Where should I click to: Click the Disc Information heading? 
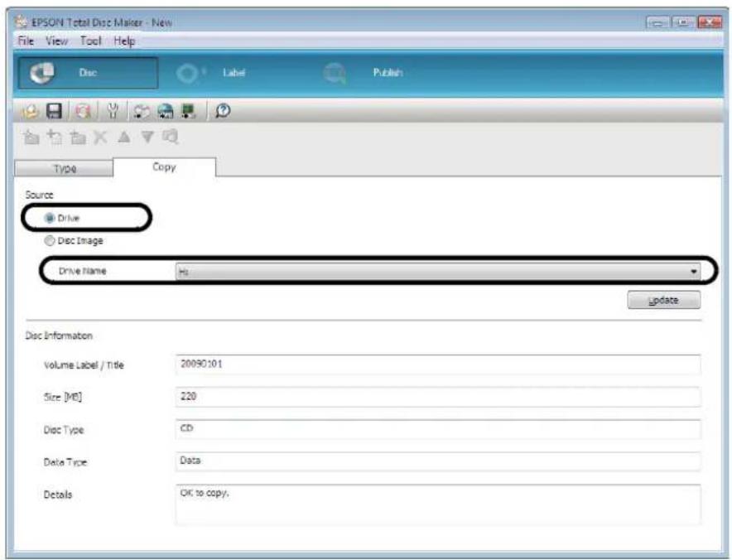coord(59,336)
